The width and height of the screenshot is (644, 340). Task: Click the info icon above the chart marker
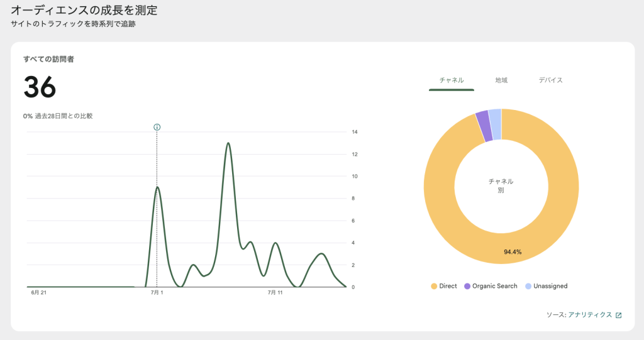(157, 127)
